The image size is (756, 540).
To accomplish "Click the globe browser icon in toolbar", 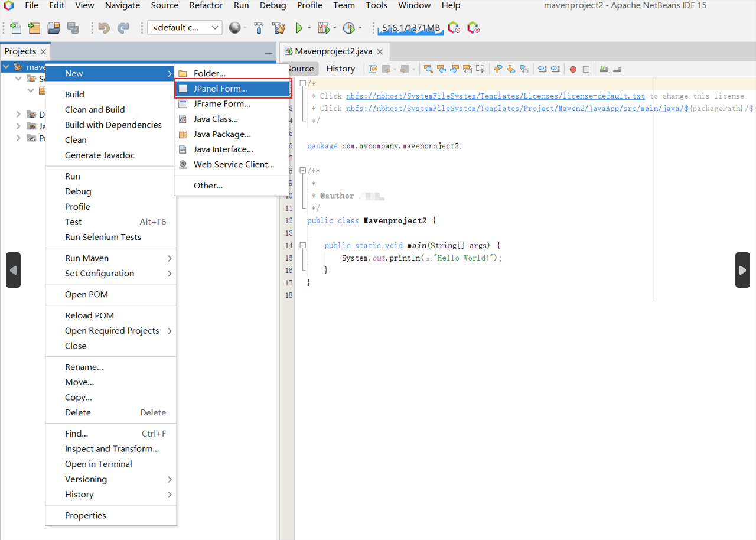I will [235, 28].
